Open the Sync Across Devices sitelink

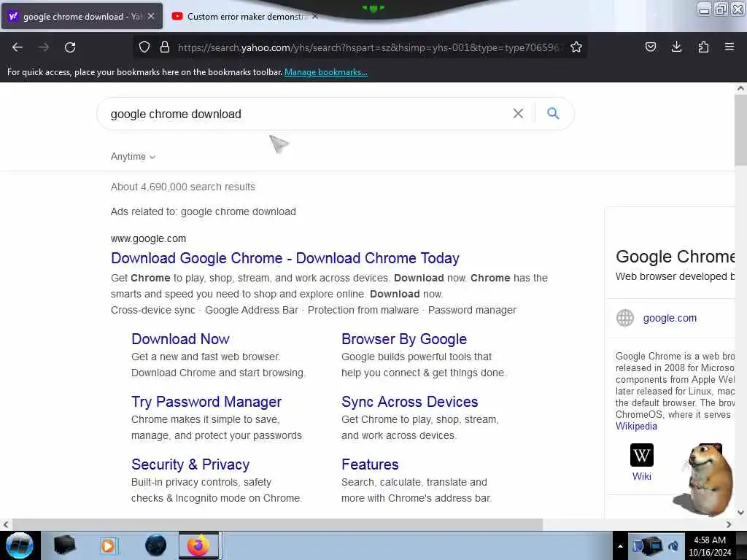(409, 402)
